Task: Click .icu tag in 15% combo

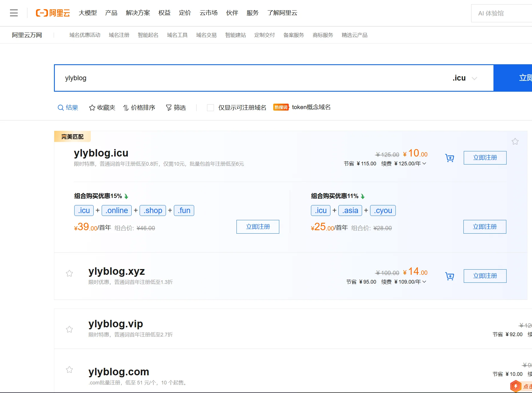Action: pyautogui.click(x=84, y=210)
